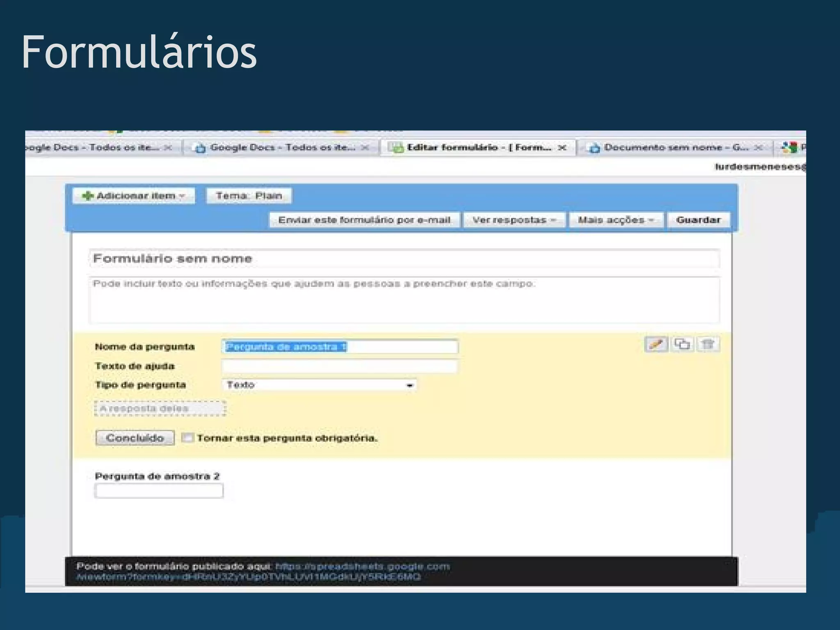Image resolution: width=840 pixels, height=630 pixels.
Task: Click the Concluído button
Action: point(135,438)
